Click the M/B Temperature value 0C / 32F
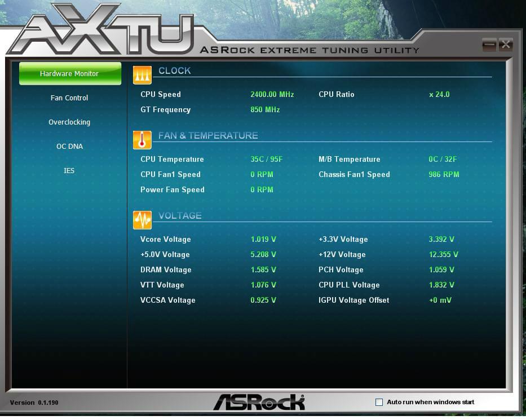 tap(443, 160)
